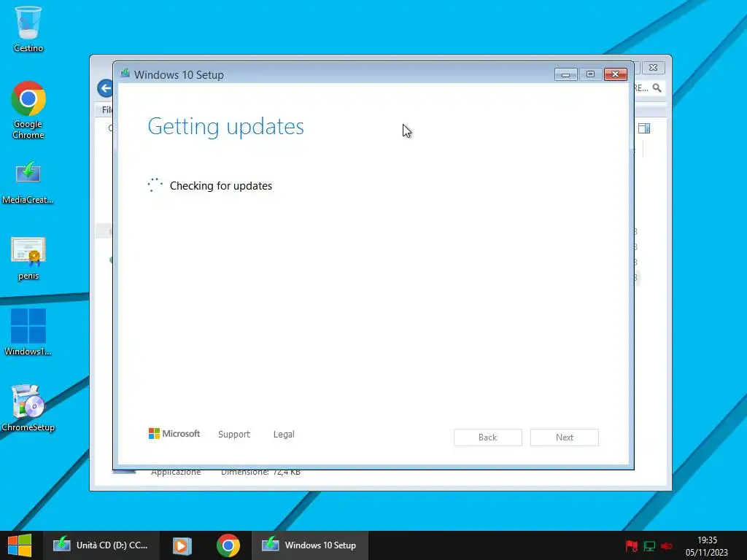Select the certificate file desktop icon
Viewport: 747px width, 560px height.
point(28,259)
